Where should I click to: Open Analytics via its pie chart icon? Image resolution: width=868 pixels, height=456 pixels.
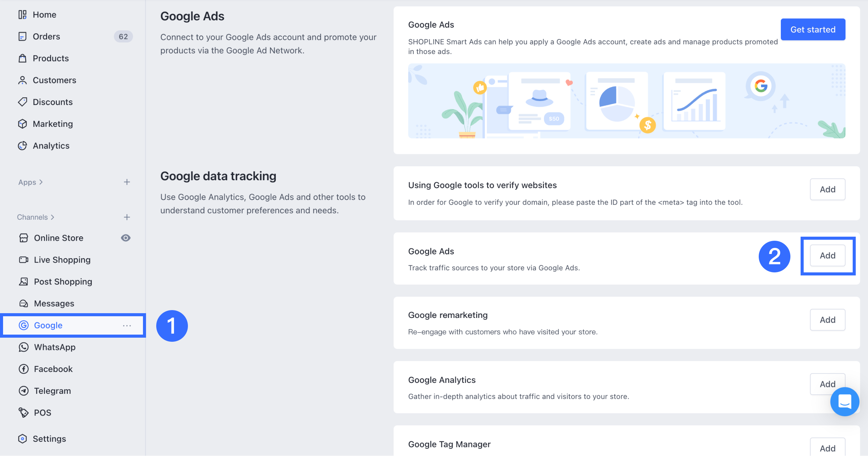coord(22,146)
